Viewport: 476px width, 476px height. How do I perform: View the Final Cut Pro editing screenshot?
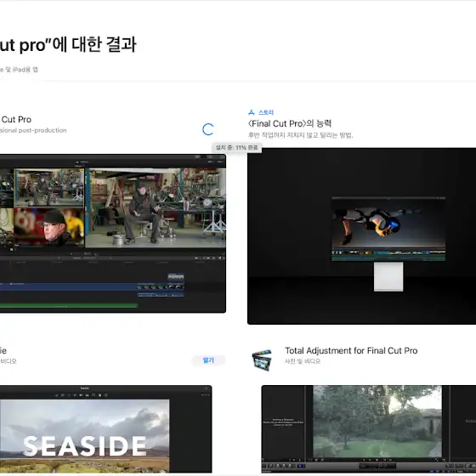coord(113,234)
